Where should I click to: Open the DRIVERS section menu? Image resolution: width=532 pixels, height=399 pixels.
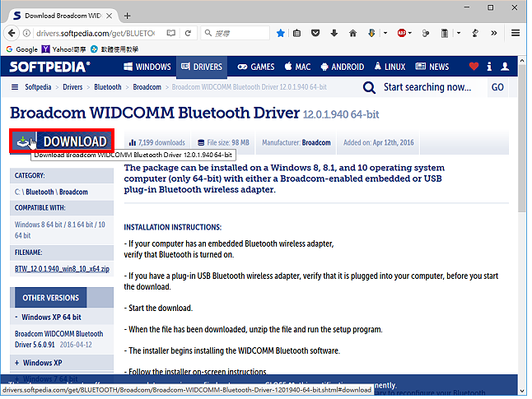(x=202, y=67)
